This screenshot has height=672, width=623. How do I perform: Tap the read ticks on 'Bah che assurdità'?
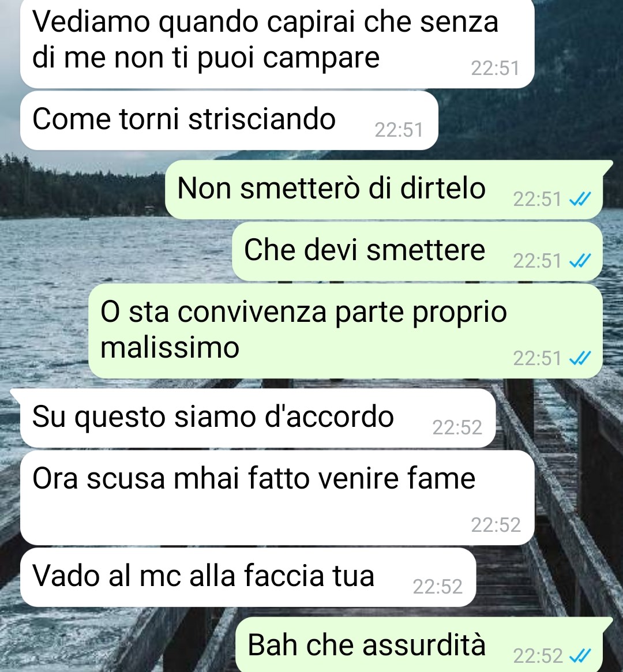580,656
